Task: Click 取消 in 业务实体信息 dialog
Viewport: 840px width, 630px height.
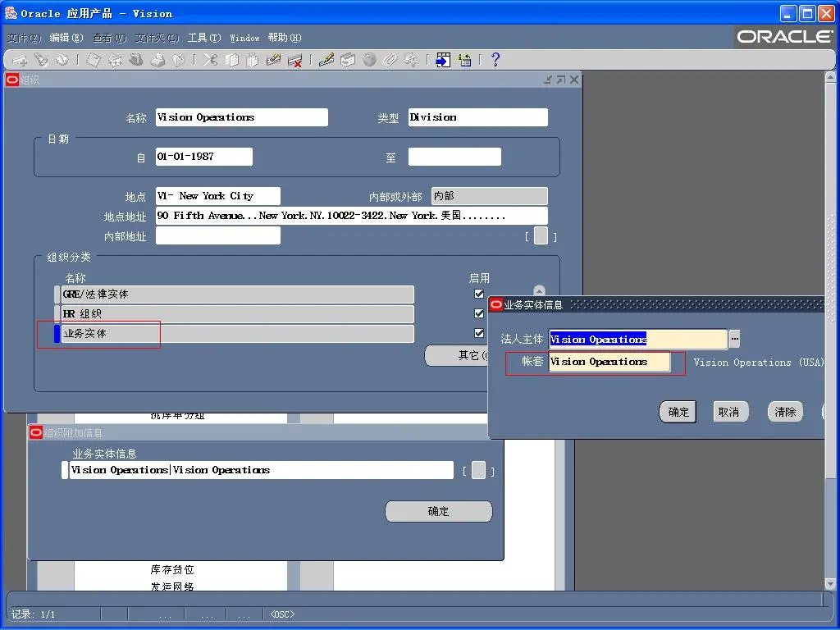Action: [x=728, y=412]
